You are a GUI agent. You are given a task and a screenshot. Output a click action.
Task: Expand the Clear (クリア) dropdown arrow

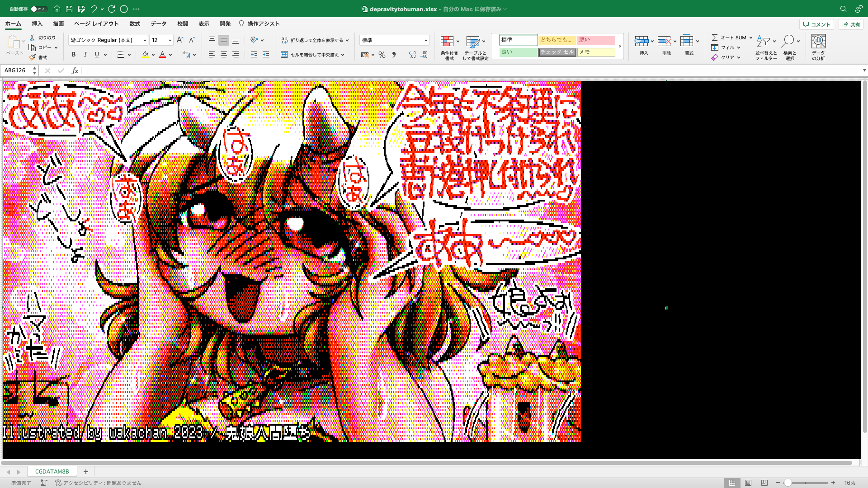click(x=739, y=57)
